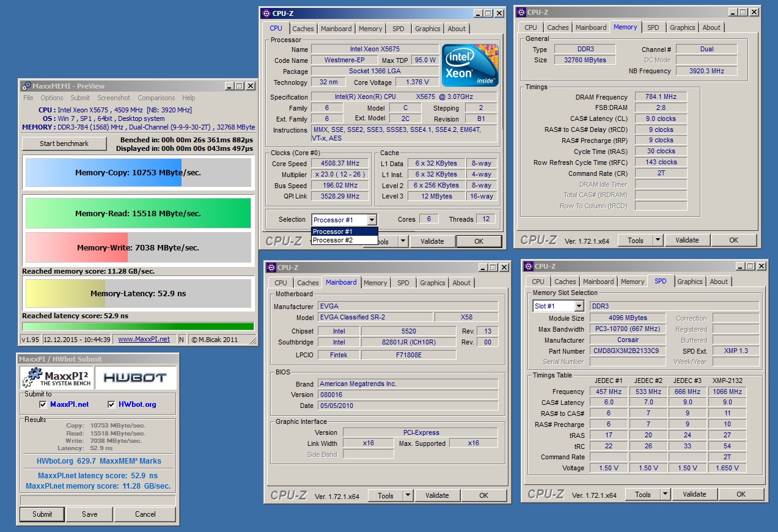This screenshot has height=532, width=778.
Task: Click Tools button in CPU-Z Mainboard window
Action: 386,495
